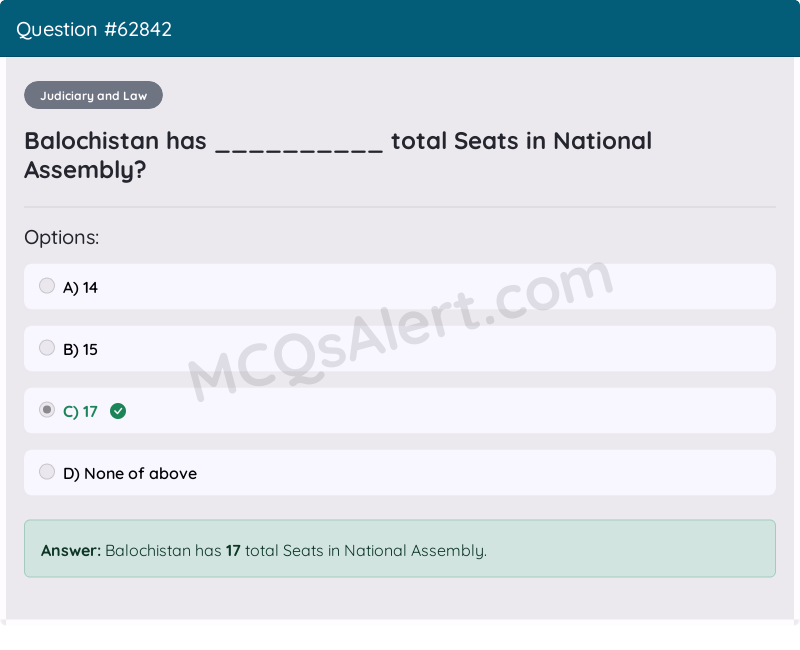Screen dimensions: 800x650
Task: Click the Question #62842 header title
Action: coord(94,29)
